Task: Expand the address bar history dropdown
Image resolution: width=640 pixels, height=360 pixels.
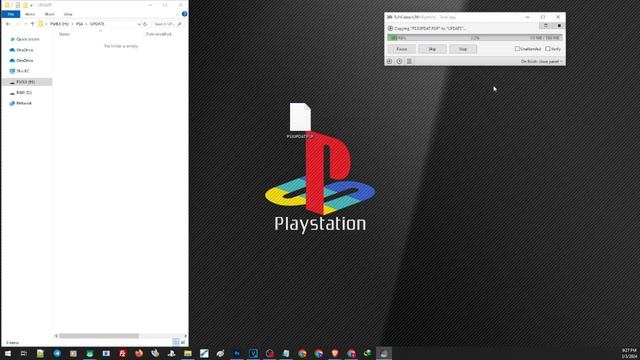Action: pyautogui.click(x=139, y=24)
